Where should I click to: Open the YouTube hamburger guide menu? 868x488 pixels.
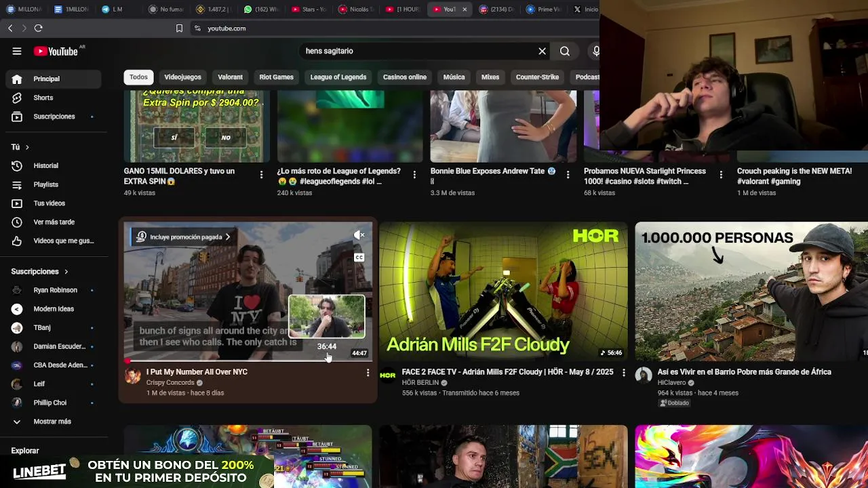point(17,51)
